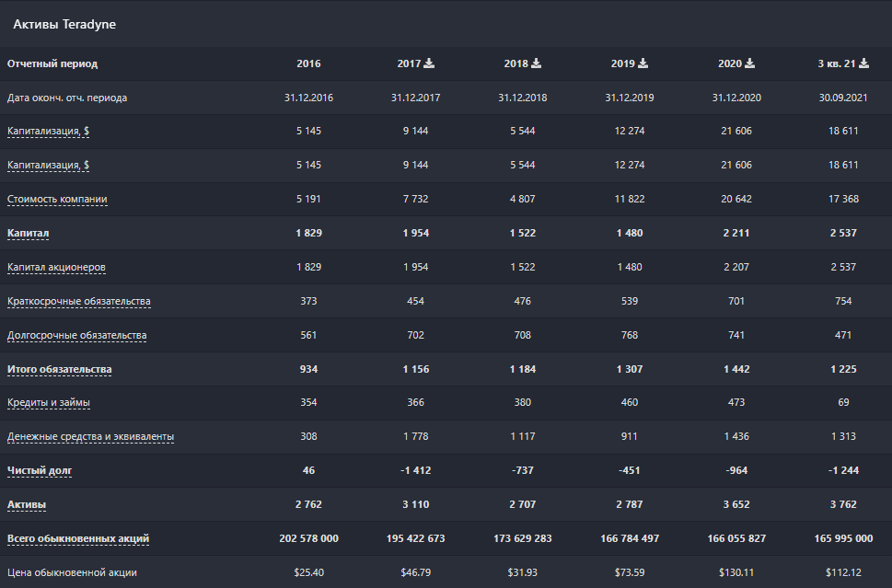
Task: Select Чистый долг value -1 244
Action: point(843,471)
